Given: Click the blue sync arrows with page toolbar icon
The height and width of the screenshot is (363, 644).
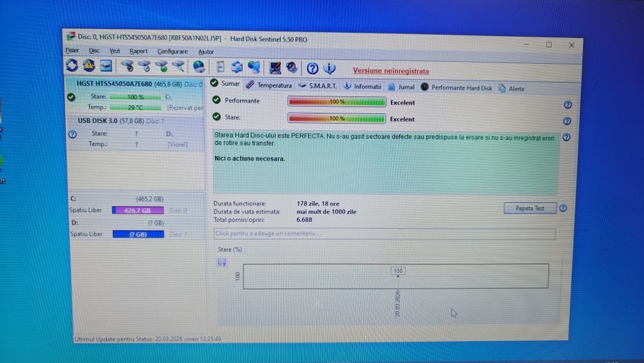Looking at the screenshot, I should (x=237, y=67).
